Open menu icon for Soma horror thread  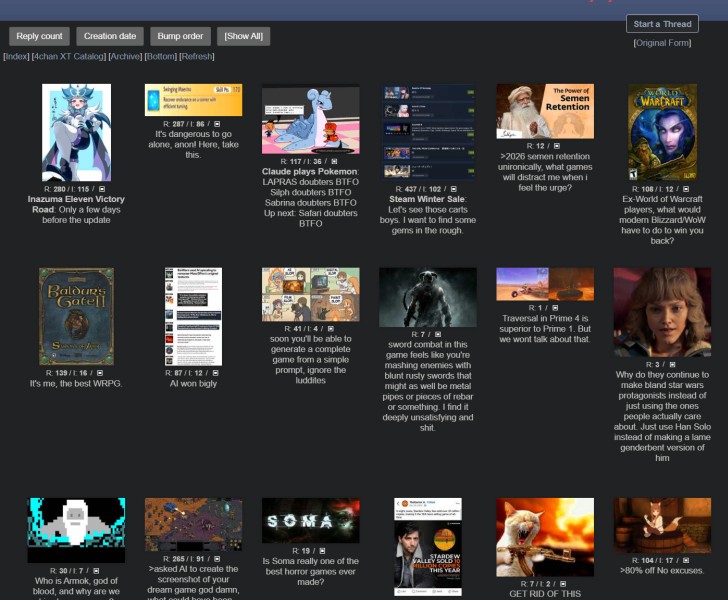322,551
